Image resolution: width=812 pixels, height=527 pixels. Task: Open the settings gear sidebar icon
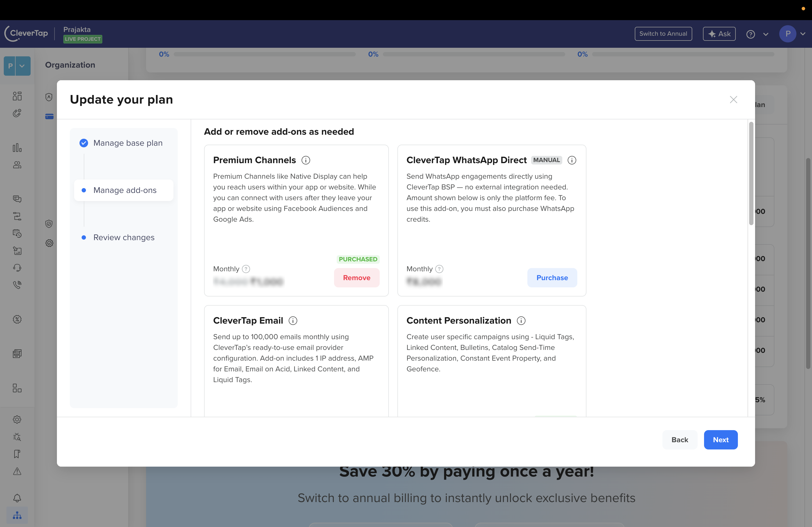click(x=17, y=419)
